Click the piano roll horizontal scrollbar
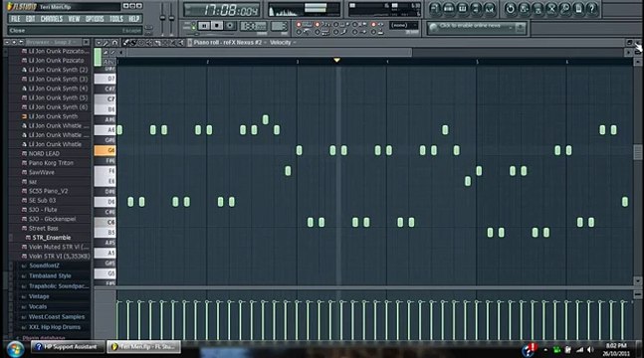 click(269, 52)
